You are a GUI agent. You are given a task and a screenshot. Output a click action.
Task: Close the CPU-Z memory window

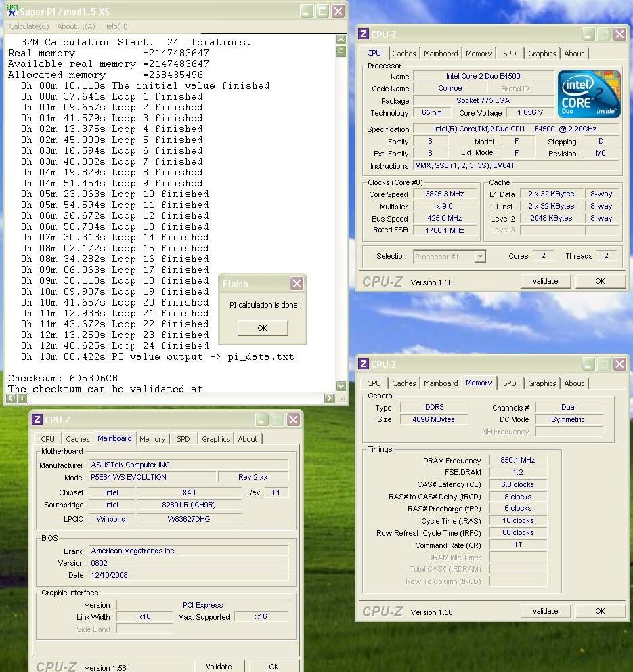(619, 364)
